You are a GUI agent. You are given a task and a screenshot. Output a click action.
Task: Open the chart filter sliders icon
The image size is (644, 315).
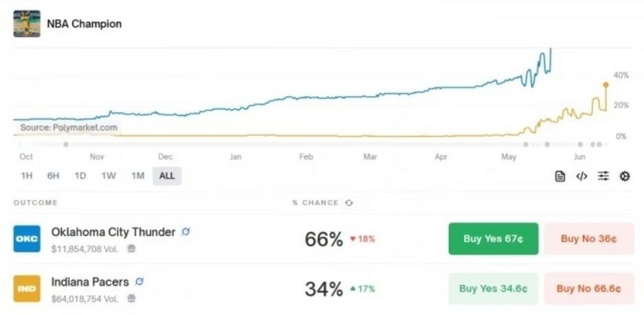tap(603, 176)
